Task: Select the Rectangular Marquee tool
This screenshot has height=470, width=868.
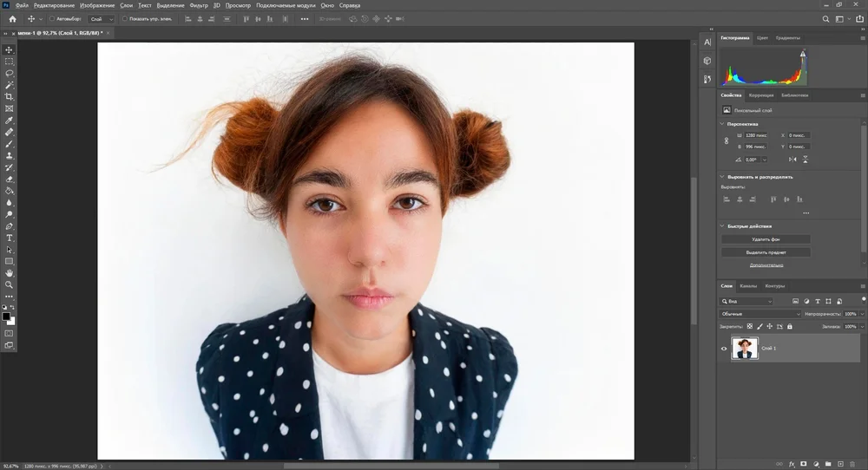Action: click(x=9, y=62)
